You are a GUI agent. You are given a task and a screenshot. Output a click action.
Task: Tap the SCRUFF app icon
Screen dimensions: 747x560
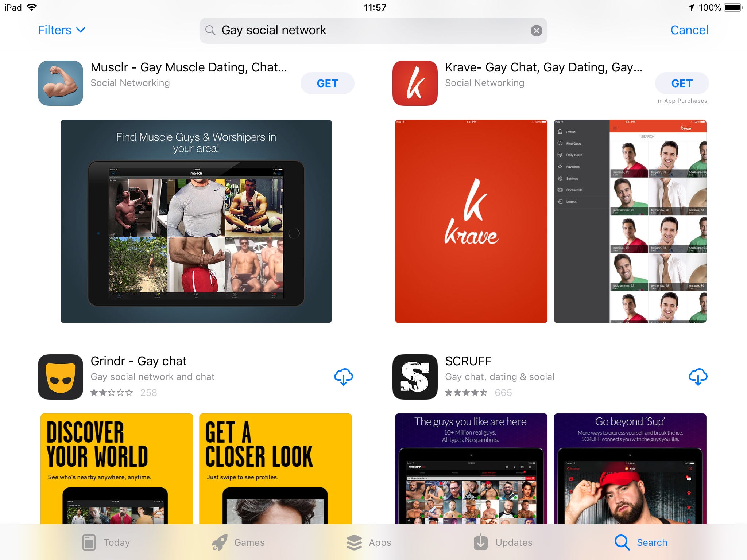coord(415,377)
